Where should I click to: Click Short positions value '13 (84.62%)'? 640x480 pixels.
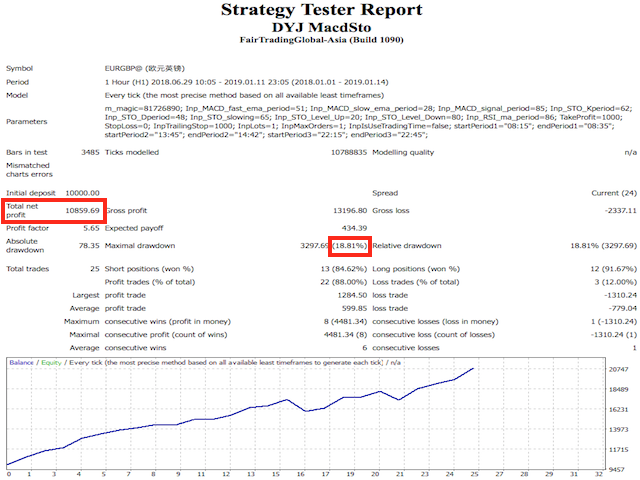[x=344, y=269]
